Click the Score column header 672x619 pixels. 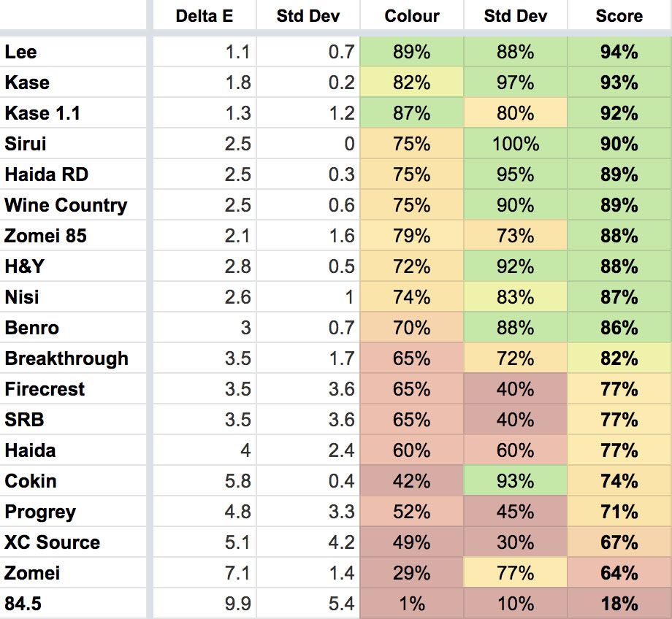click(x=619, y=16)
